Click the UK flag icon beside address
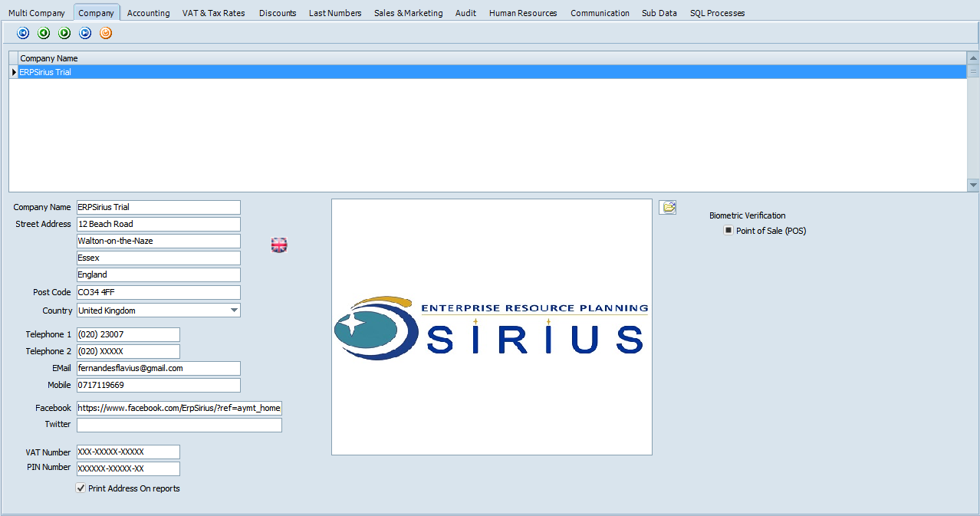 [x=279, y=245]
